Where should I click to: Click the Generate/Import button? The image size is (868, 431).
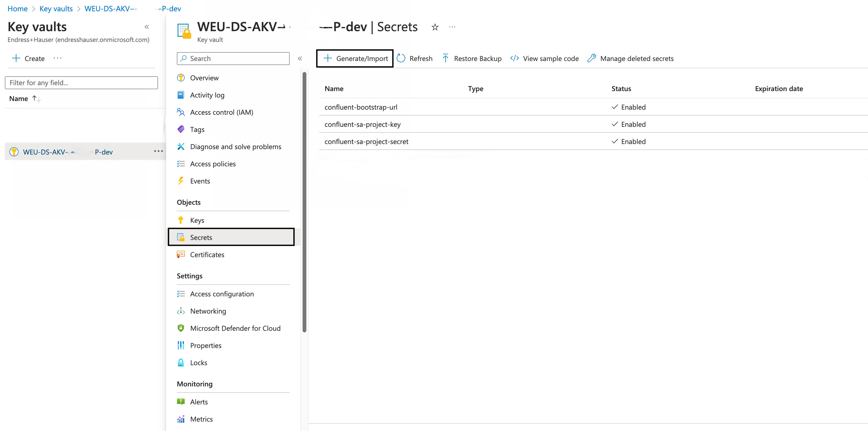click(355, 58)
